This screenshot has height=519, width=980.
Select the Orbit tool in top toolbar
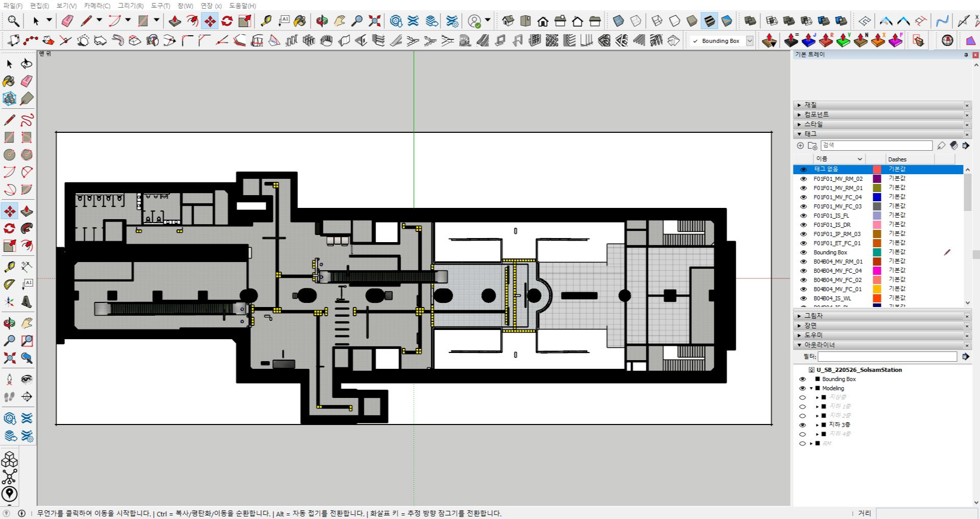[x=322, y=21]
